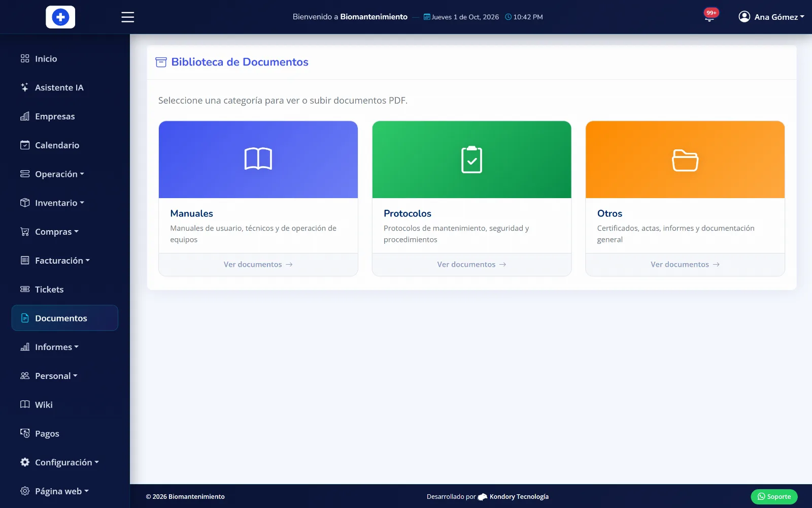
Task: Click the Wiki book icon in sidebar
Action: [x=25, y=404]
